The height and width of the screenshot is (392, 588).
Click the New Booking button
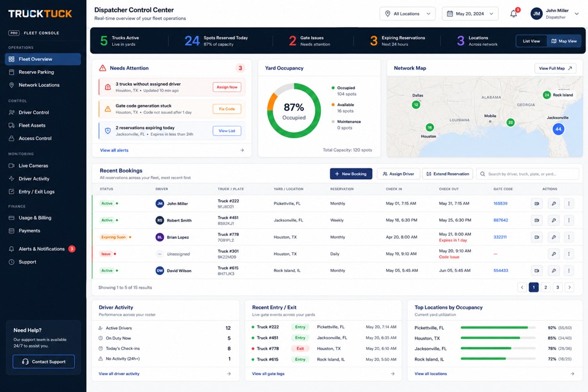351,174
